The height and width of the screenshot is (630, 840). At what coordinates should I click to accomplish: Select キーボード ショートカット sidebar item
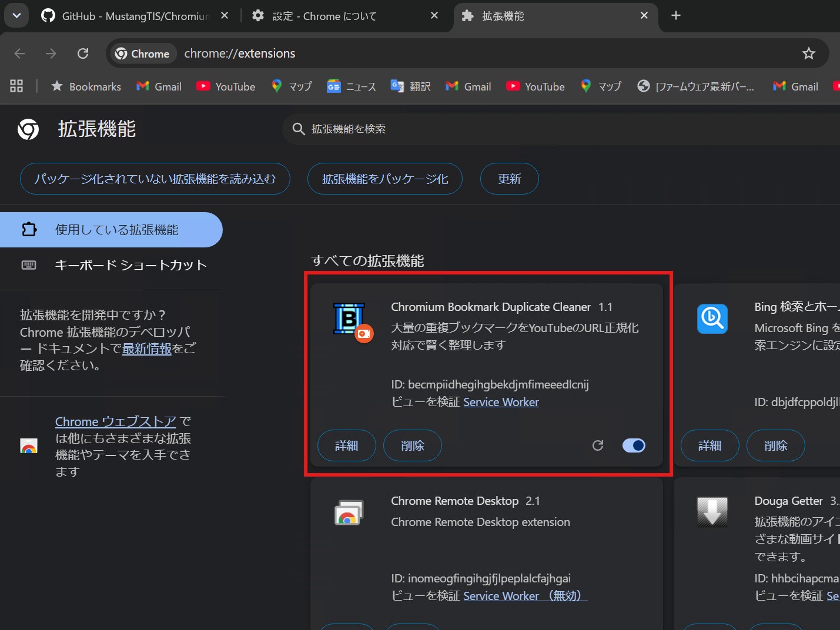tap(111, 265)
